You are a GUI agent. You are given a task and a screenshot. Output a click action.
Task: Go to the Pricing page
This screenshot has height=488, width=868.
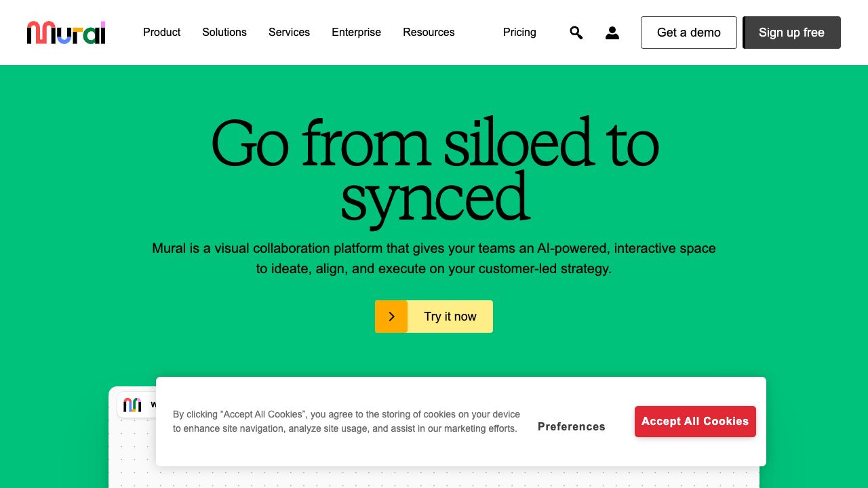click(x=519, y=33)
